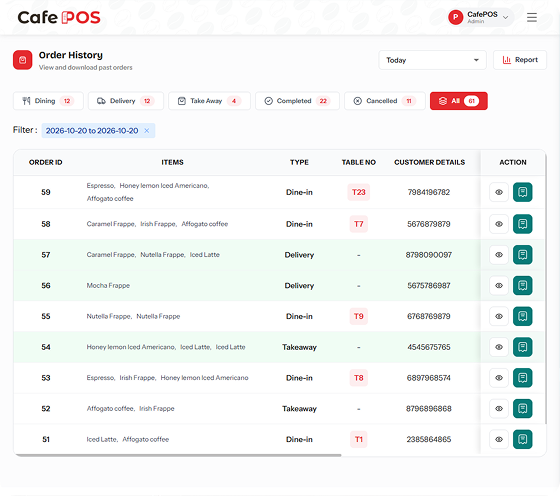Remove the 2026-10-20 date filter
The image size is (560, 496).
pyautogui.click(x=146, y=131)
